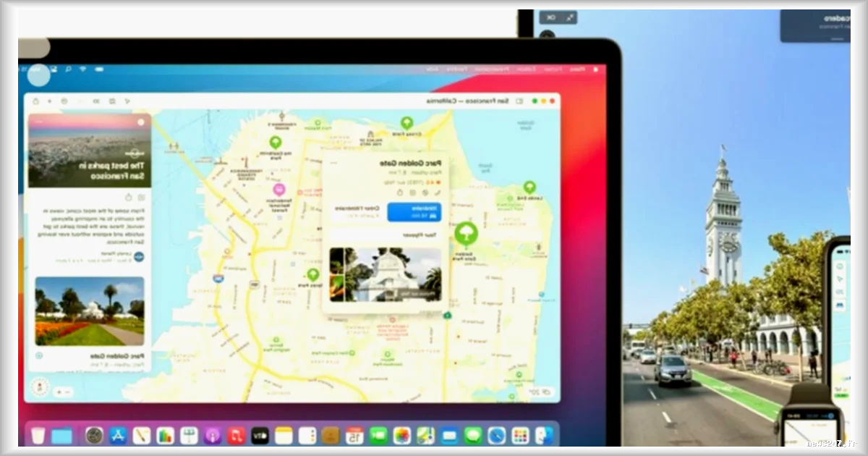Open the Photos app from Dock
This screenshot has width=868, height=456.
pos(402,435)
